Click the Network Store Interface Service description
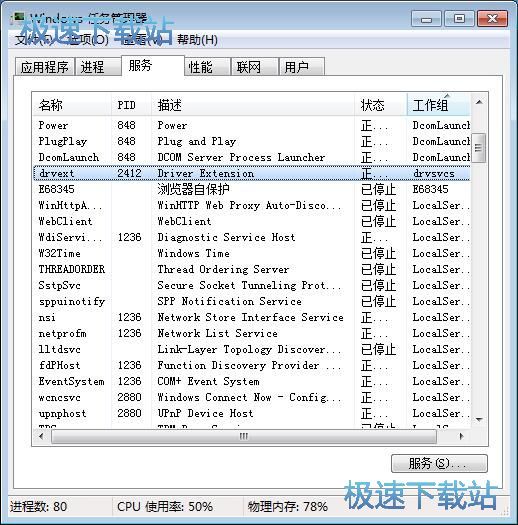Viewport: 518px width, 525px height. tap(250, 317)
